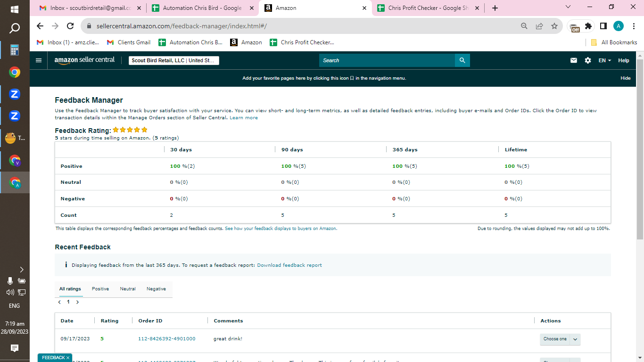Click Download feedback report link
This screenshot has width=644, height=362.
pos(289,265)
